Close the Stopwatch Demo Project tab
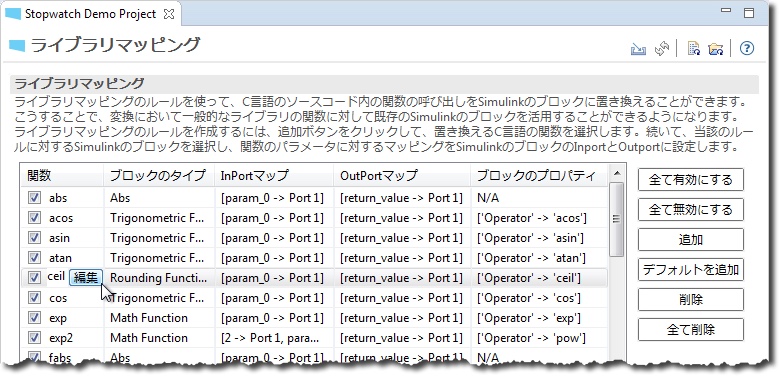 (169, 14)
